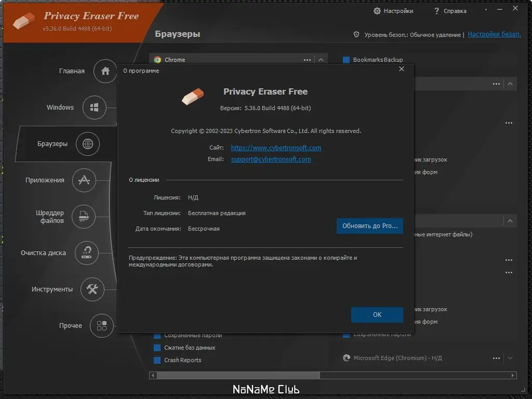Select the Шреддер файлов shredder icon
This screenshot has width=532, height=399.
point(84,217)
